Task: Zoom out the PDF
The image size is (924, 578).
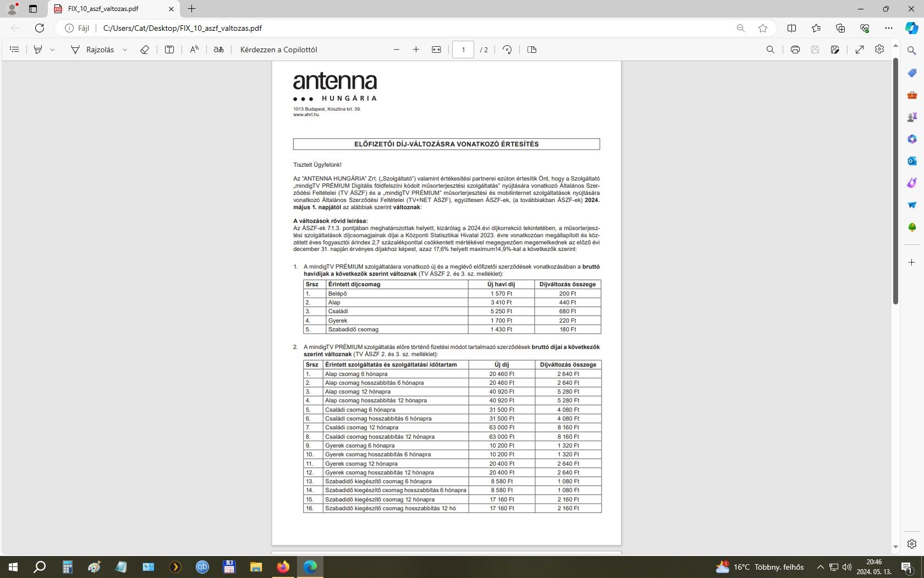Action: [397, 50]
